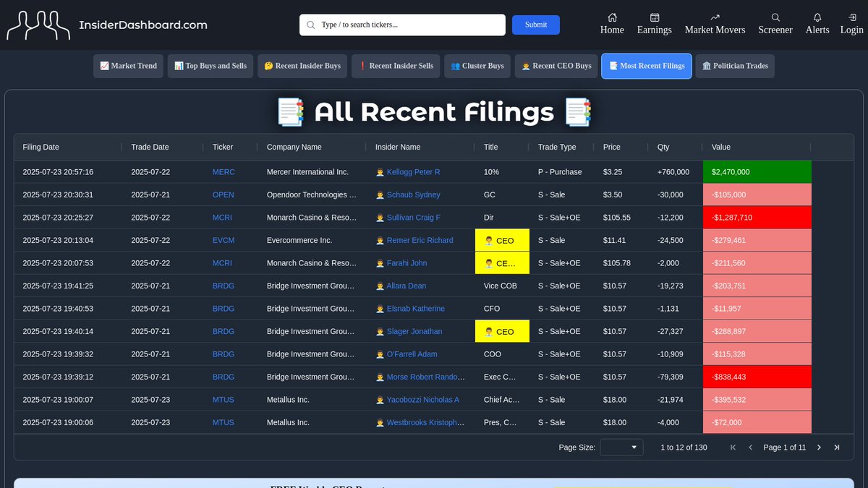Switch to Politician Trades tab
868x488 pixels.
click(735, 66)
